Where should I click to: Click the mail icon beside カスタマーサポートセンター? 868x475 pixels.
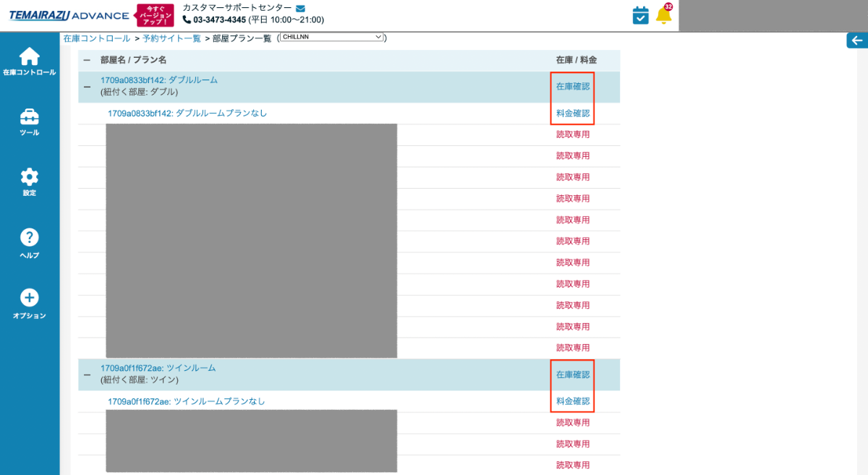[x=301, y=8]
